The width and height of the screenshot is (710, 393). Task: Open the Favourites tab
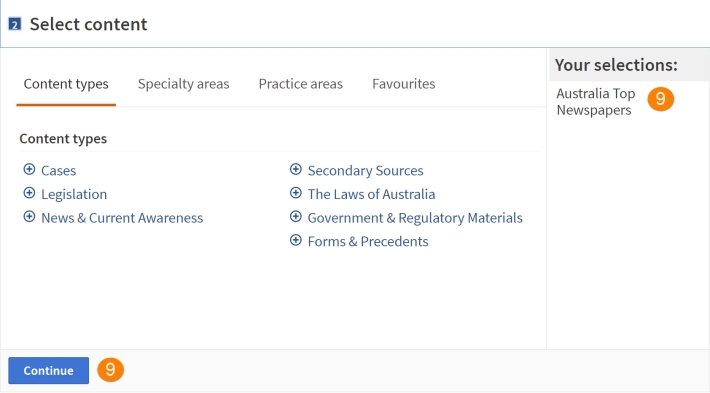(x=403, y=84)
